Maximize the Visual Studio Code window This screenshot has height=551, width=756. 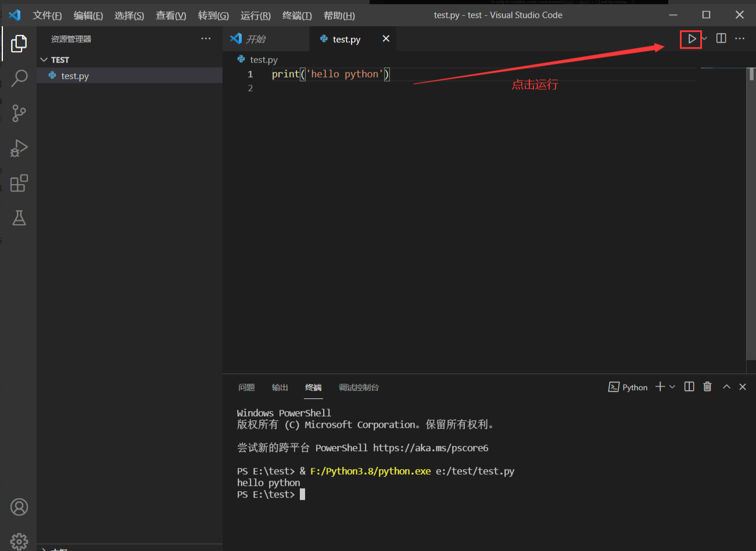click(706, 15)
